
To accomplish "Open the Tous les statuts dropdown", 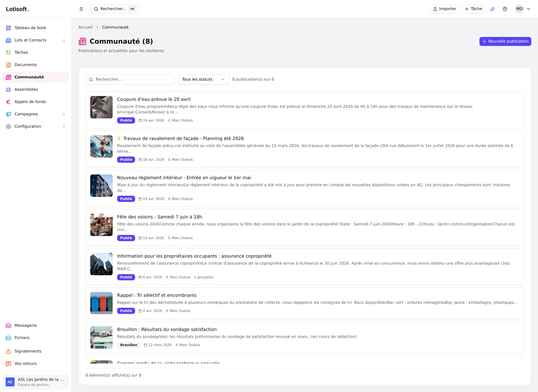I will click(203, 80).
